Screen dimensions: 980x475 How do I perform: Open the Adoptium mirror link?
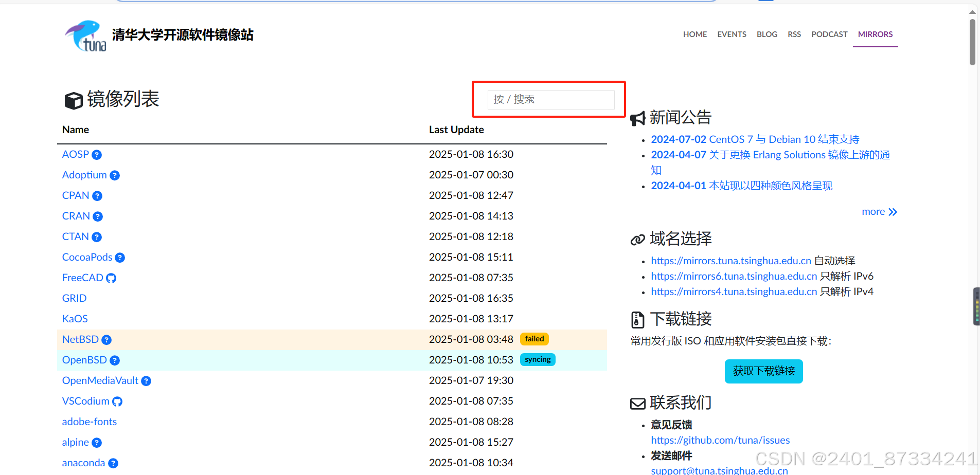click(x=84, y=175)
